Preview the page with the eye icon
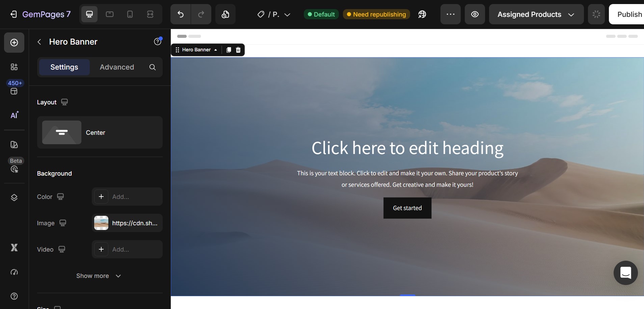 click(x=475, y=14)
